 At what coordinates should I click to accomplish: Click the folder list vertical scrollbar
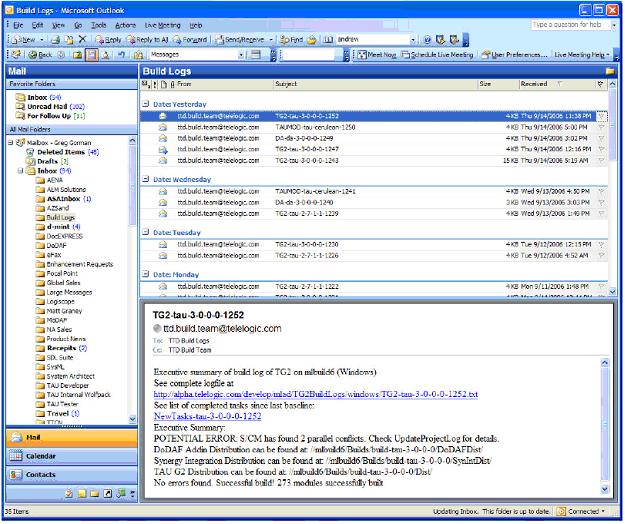pos(133,279)
